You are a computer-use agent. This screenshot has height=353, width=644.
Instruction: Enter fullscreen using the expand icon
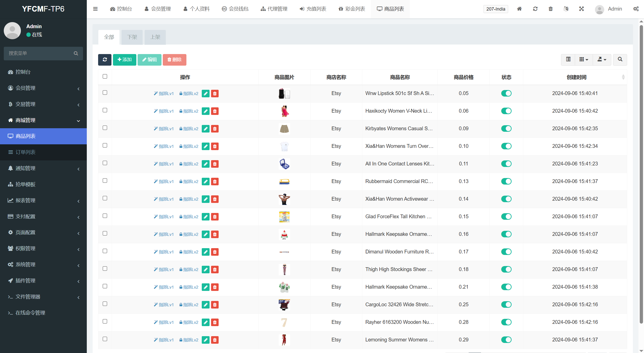click(x=581, y=9)
